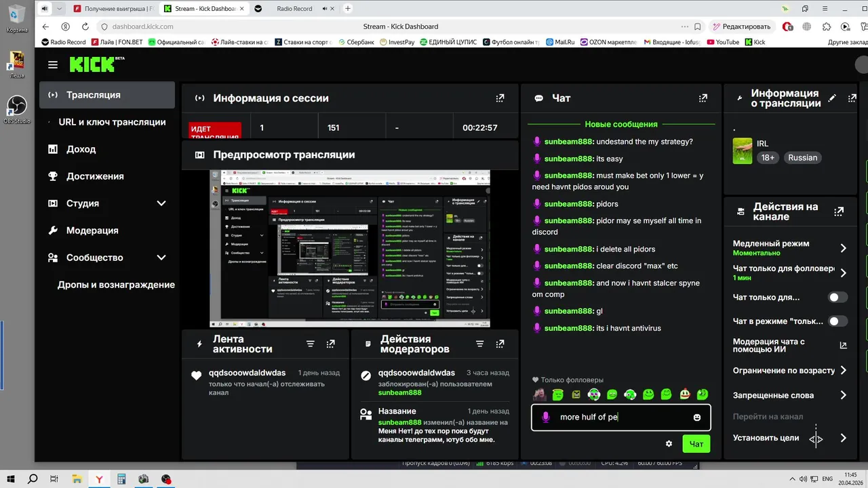Pop out the Действия модераторов panel
868x488 pixels.
tap(500, 344)
